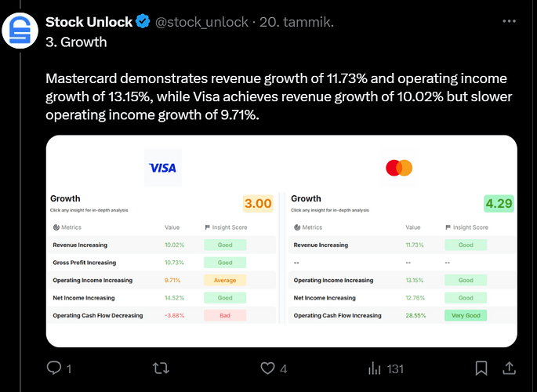
Task: View tweet analytics bar chart icon
Action: click(374, 368)
